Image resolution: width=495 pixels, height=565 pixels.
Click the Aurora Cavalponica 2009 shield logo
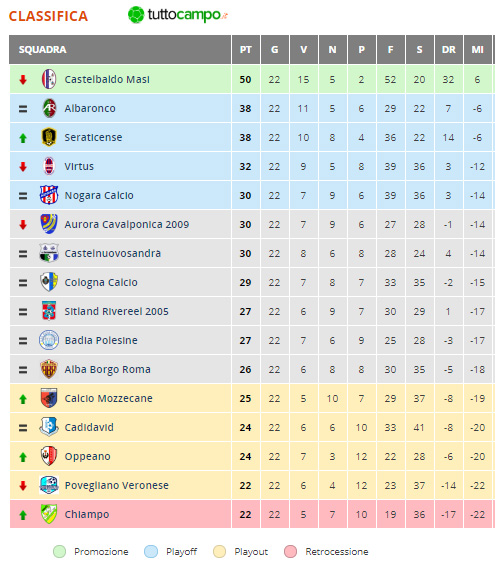click(49, 224)
